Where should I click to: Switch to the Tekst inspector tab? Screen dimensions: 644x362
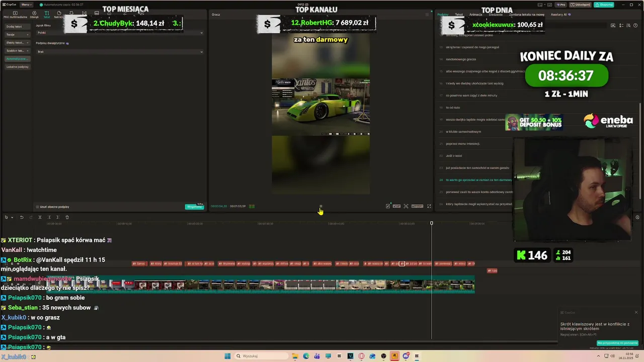click(459, 15)
